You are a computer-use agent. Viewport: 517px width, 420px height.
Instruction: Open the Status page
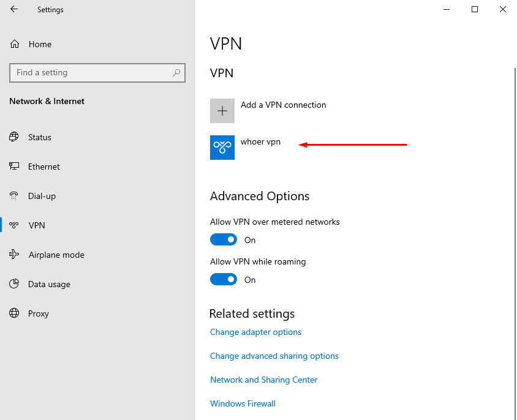click(x=40, y=137)
